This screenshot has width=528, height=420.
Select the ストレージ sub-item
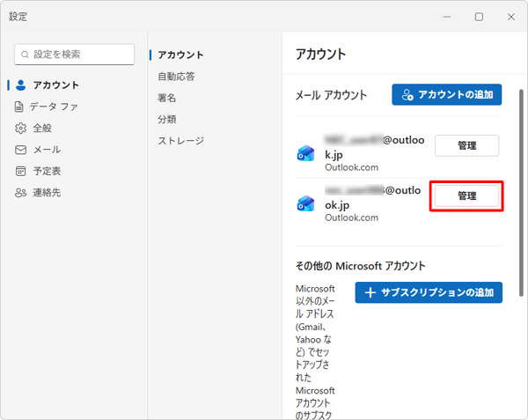click(x=180, y=141)
